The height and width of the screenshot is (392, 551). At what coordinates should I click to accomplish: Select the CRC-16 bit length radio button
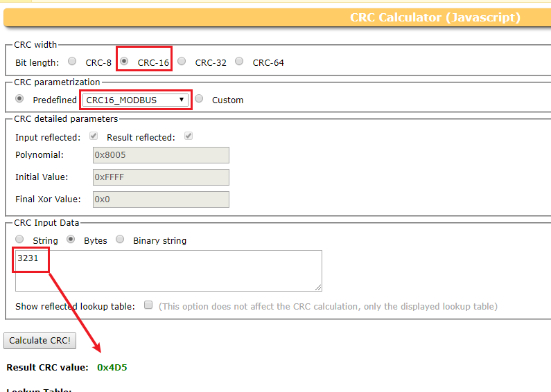pyautogui.click(x=124, y=61)
